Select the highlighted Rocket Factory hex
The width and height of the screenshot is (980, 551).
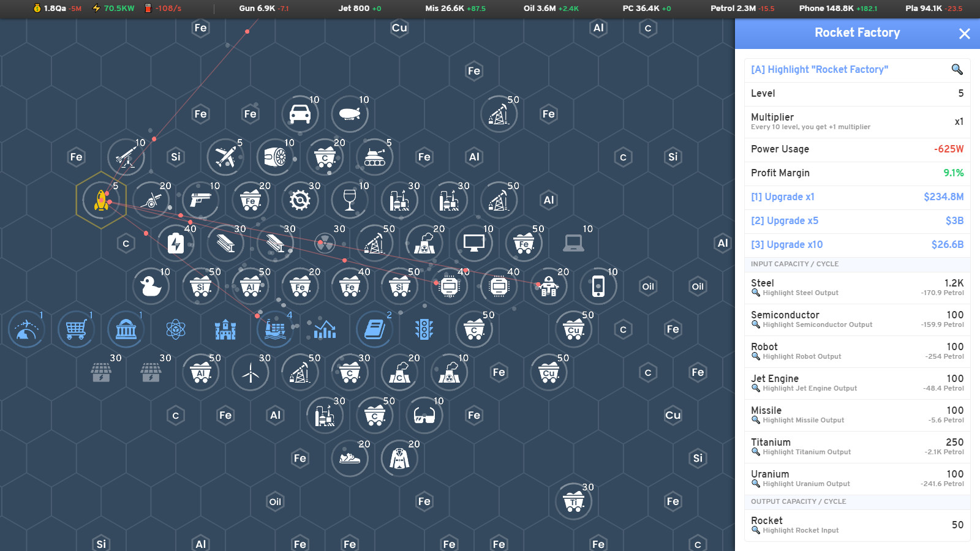(100, 200)
